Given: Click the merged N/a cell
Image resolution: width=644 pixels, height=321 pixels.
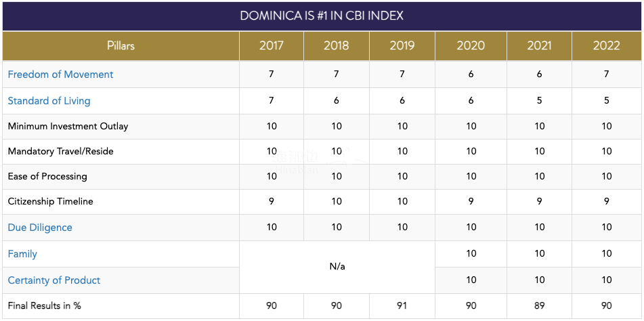Looking at the screenshot, I should (337, 267).
